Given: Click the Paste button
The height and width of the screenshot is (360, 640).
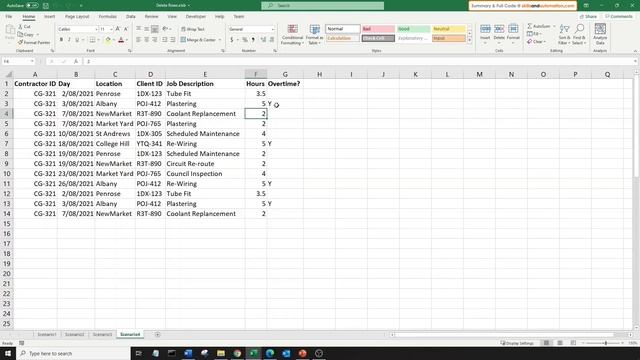Looking at the screenshot, I should (10, 33).
